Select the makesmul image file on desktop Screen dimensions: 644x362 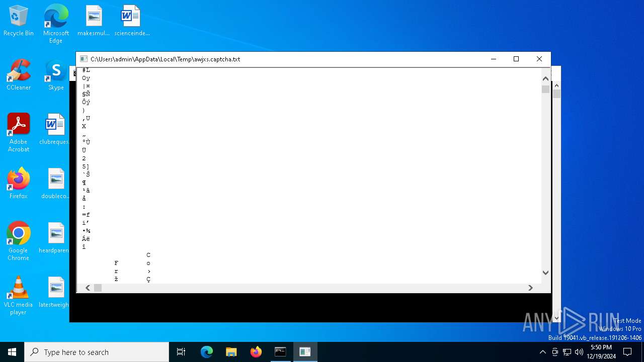[94, 21]
